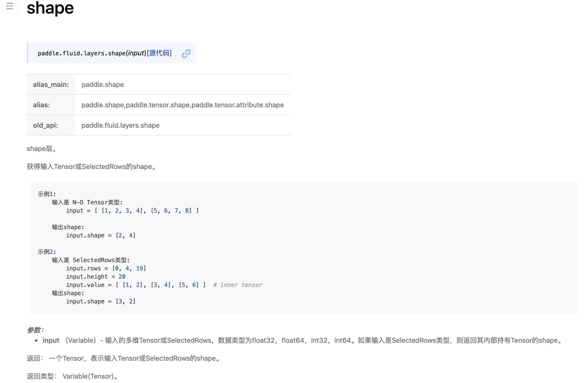Click the paddle.fluid.layers.shape old_api value
Viewport: 588px width, 383px height.
120,125
